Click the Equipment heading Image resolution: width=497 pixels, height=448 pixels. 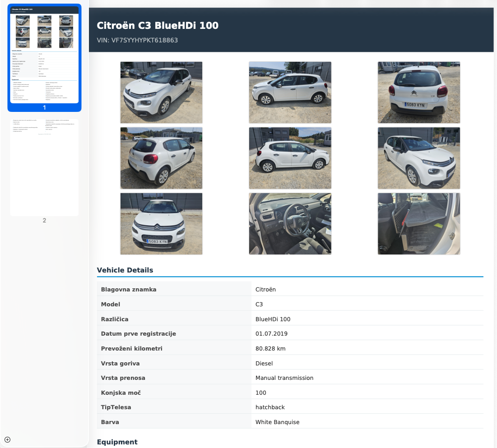pyautogui.click(x=117, y=442)
